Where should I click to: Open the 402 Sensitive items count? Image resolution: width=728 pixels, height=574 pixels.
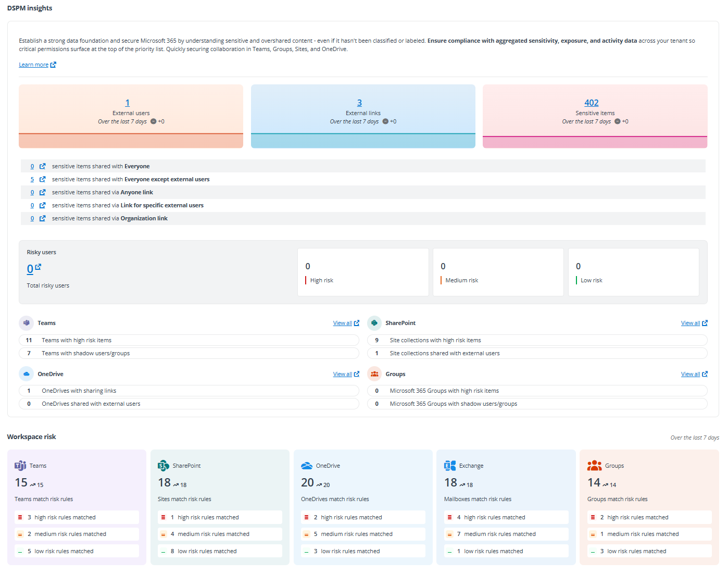pyautogui.click(x=591, y=103)
